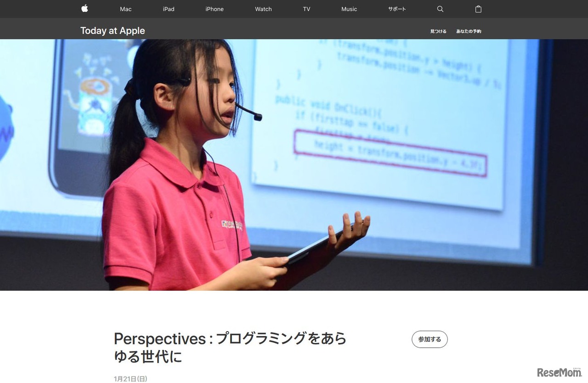This screenshot has height=383, width=588.
Task: Select Watch in the top navigation
Action: click(263, 9)
